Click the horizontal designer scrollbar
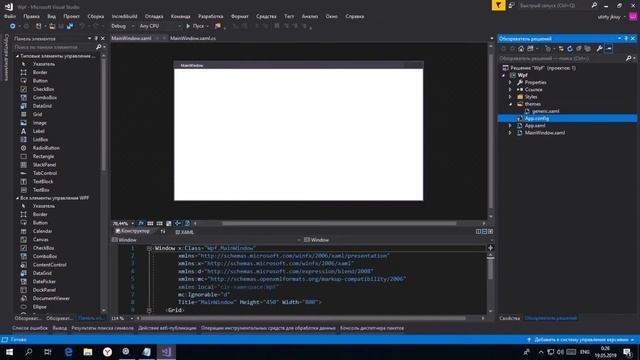640x360 pixels. (x=339, y=223)
